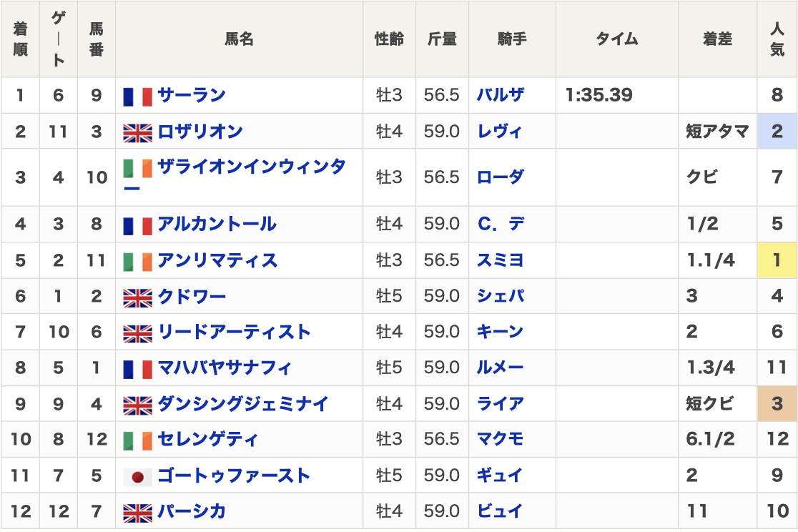Click the Japanese flag next to ゴートゥファースト
Image resolution: width=798 pixels, height=532 pixels.
coord(137,476)
